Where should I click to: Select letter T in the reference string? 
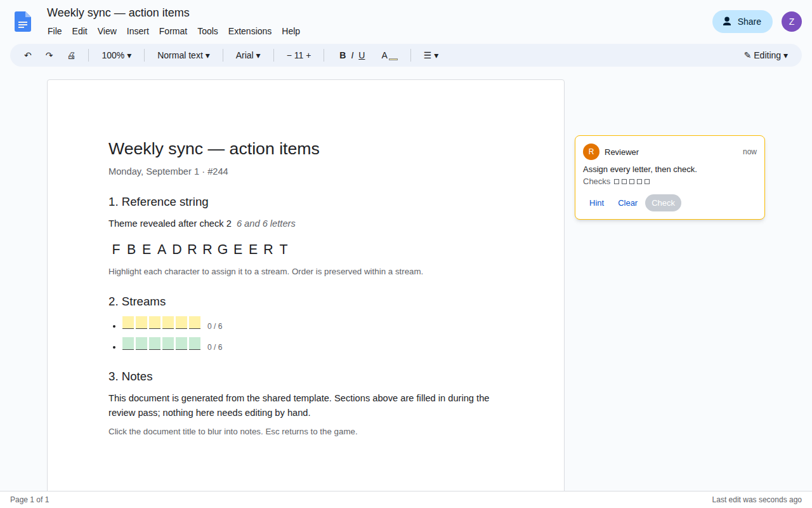[x=284, y=250]
